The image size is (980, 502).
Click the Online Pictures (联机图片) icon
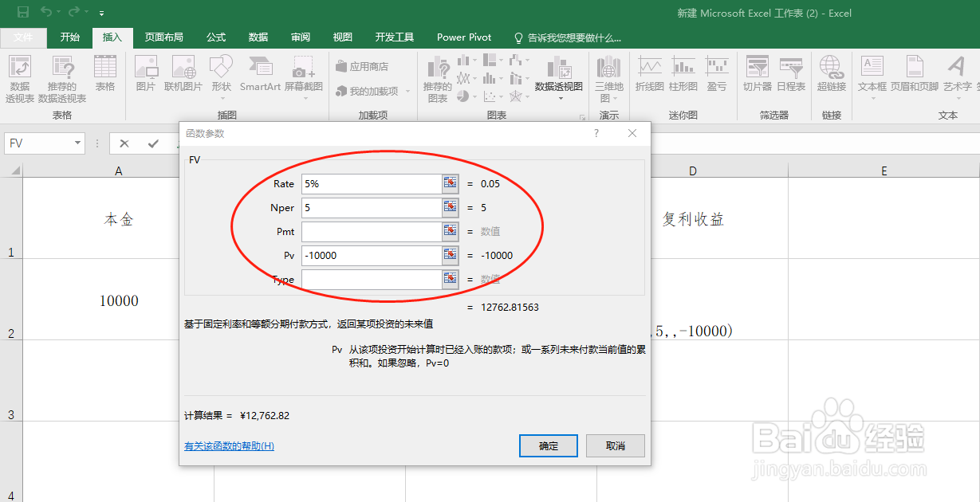pos(183,74)
